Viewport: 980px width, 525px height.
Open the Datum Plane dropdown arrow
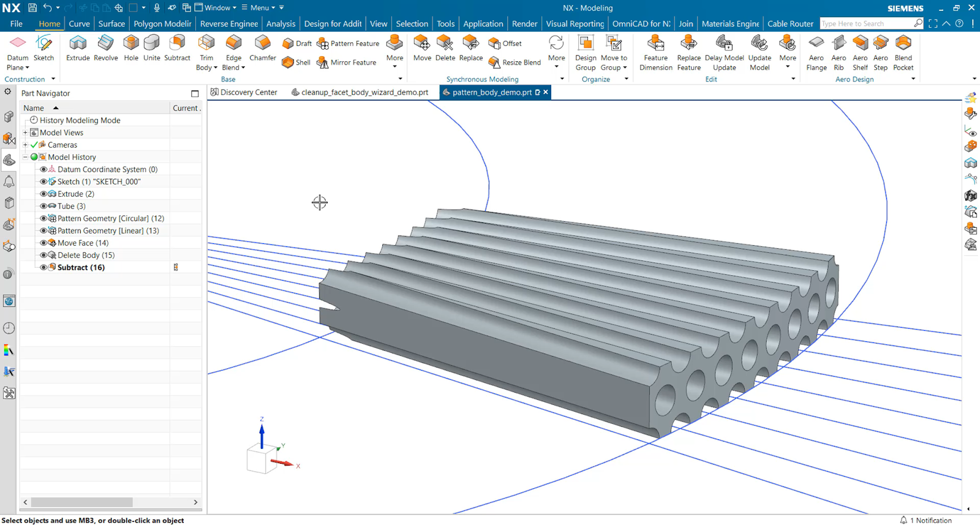point(27,68)
